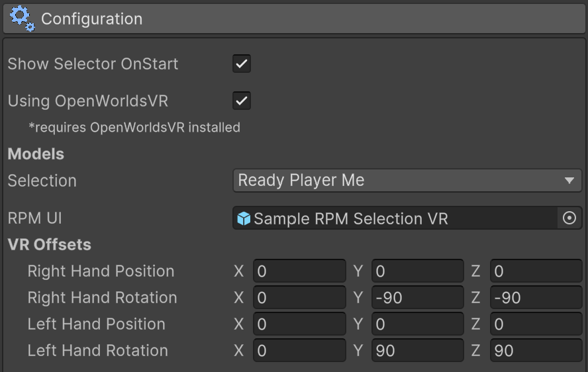Click the Right Hand Rotation X axis label

[239, 298]
